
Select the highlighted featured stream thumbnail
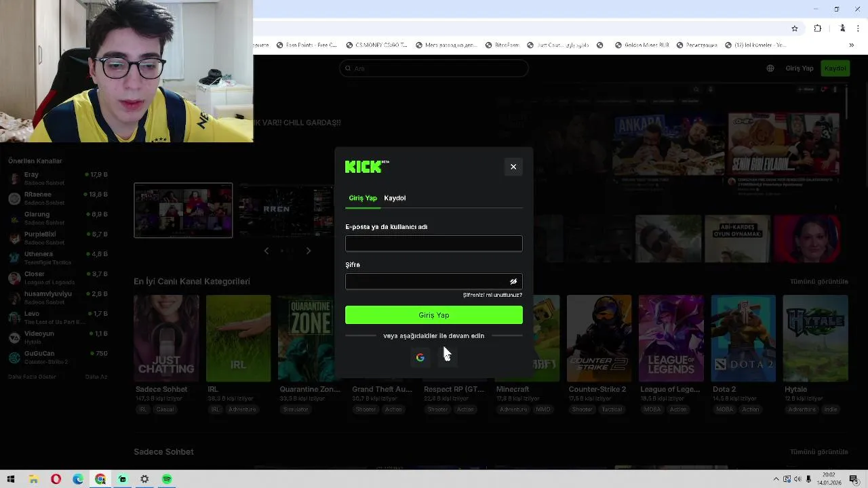click(x=183, y=210)
